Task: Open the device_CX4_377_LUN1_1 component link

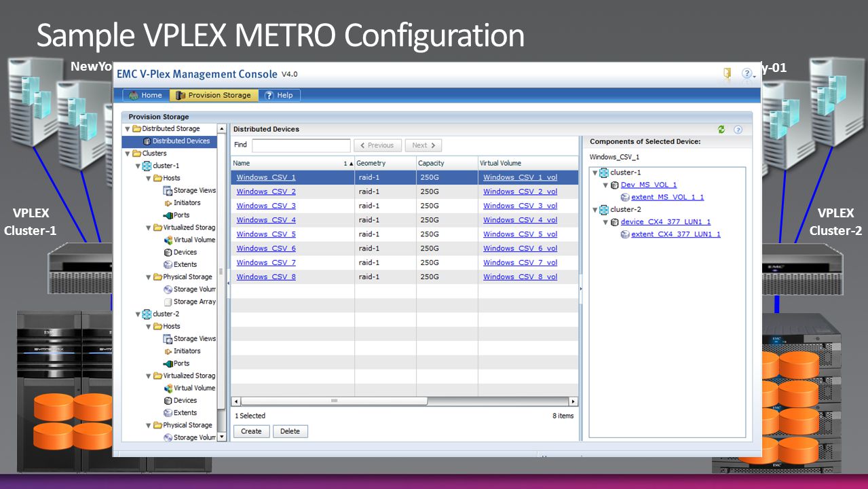Action: click(x=666, y=222)
